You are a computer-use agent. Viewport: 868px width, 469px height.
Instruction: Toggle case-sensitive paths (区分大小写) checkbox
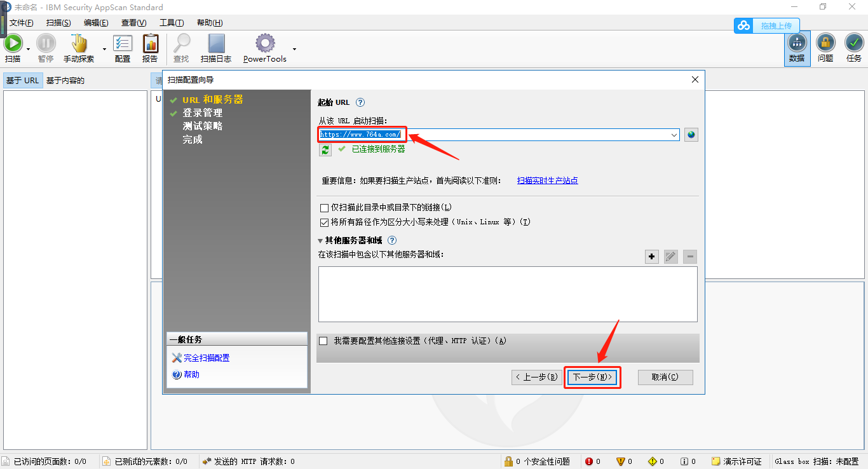tap(325, 222)
